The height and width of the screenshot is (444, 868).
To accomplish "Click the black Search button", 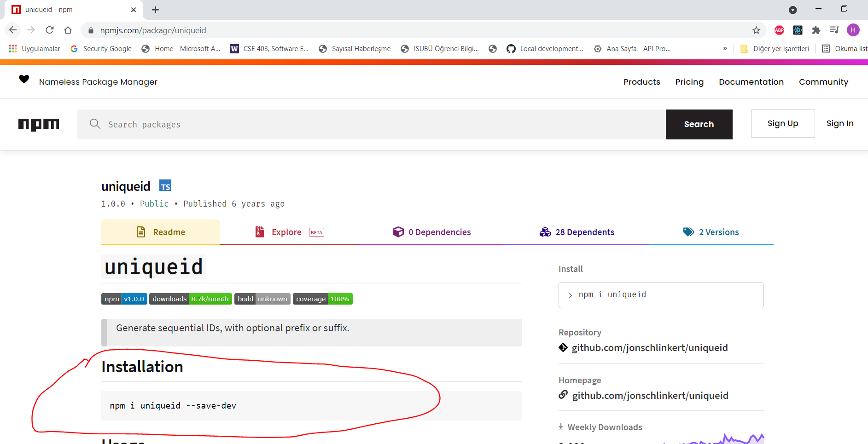I will click(699, 124).
